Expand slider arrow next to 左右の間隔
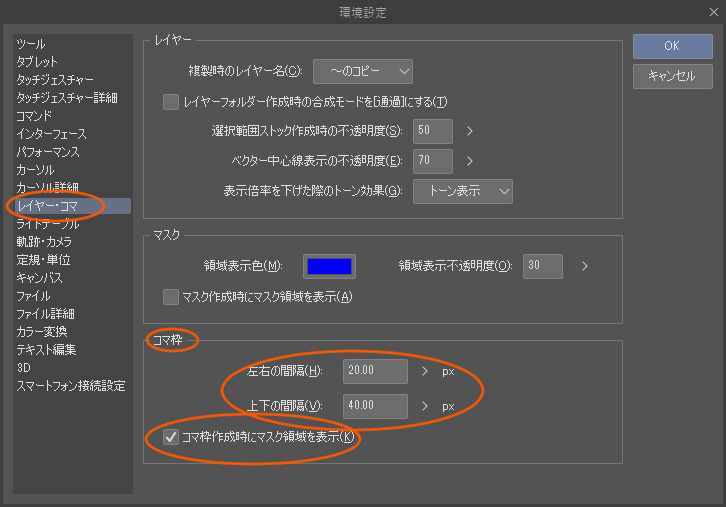Viewport: 726px width, 507px height. (x=425, y=371)
